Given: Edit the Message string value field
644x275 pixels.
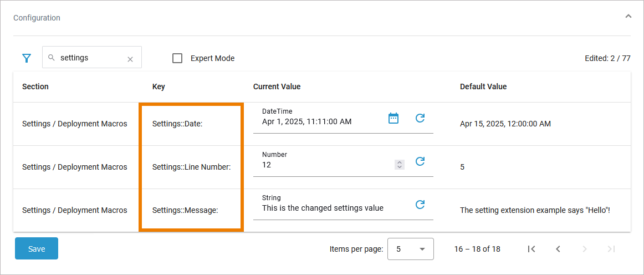Looking at the screenshot, I should [x=333, y=208].
